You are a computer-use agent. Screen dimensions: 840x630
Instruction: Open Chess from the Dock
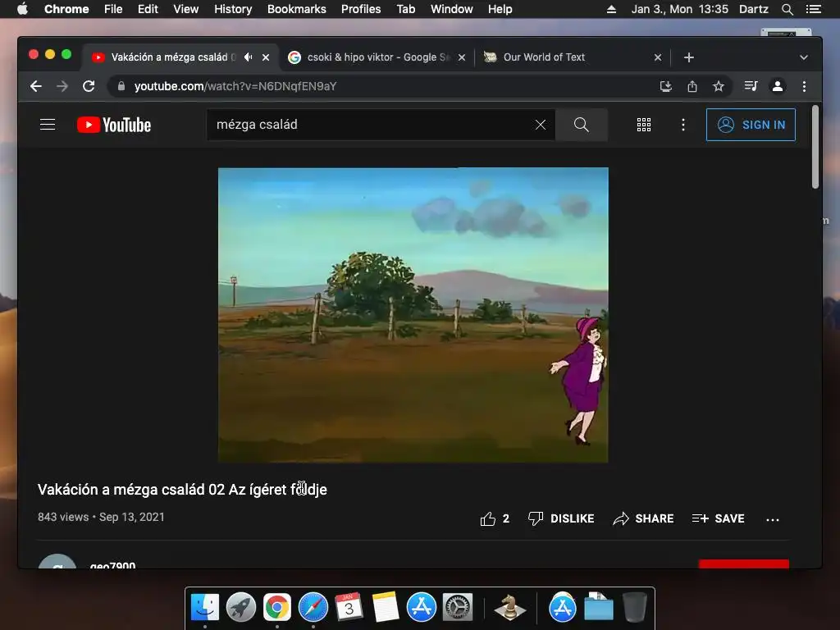[509, 607]
